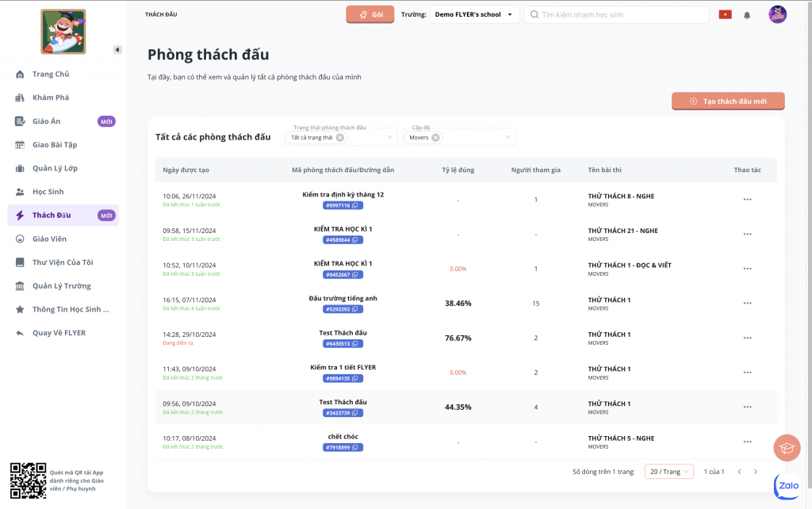Copy room code #0997116
The image size is (812, 509).
357,205
